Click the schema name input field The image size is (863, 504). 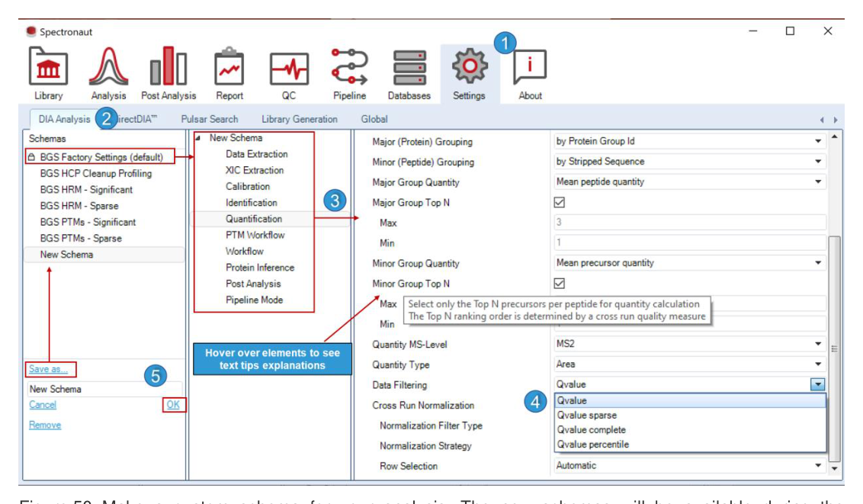pyautogui.click(x=104, y=389)
